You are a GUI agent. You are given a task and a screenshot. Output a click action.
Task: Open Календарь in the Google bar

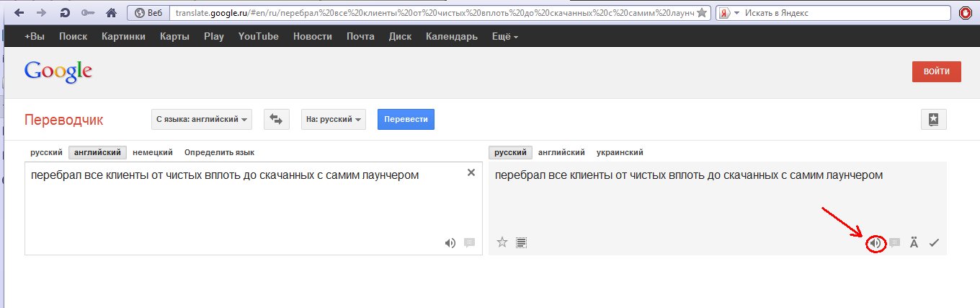point(452,37)
